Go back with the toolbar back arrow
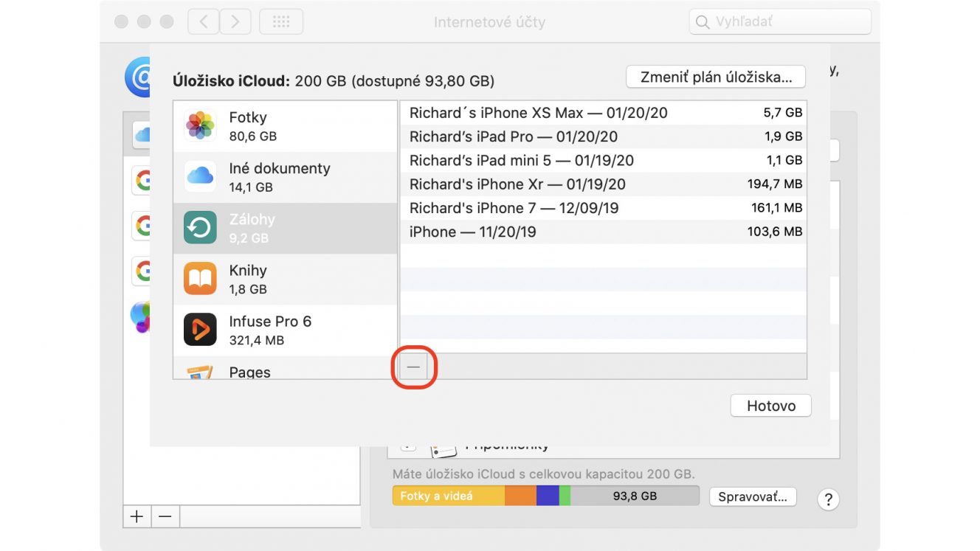The height and width of the screenshot is (551, 980). point(203,22)
